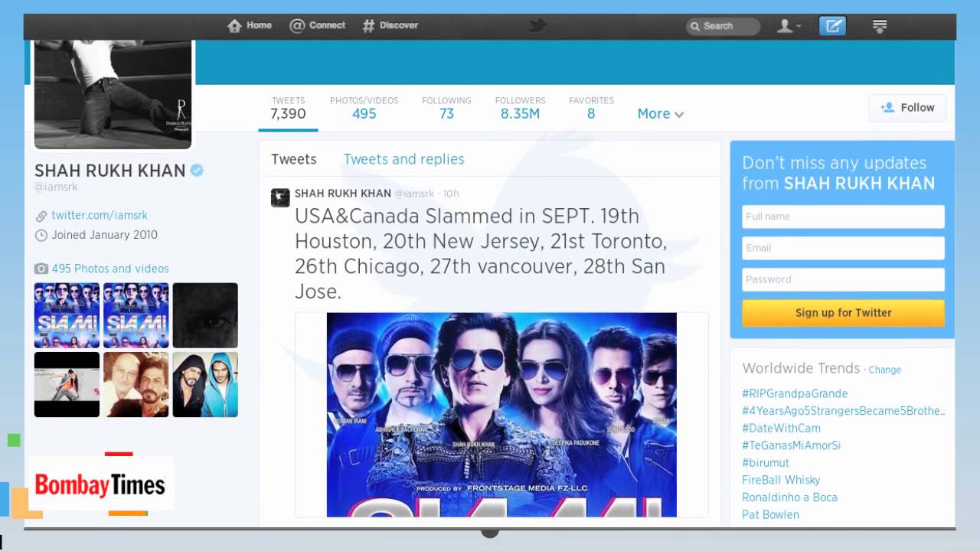This screenshot has width=980, height=551.
Task: Follow SHAH RUKH KHAN
Action: [907, 108]
